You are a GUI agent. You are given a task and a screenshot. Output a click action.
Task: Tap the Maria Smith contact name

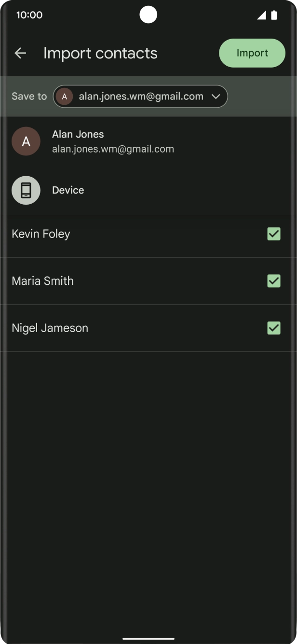pyautogui.click(x=43, y=281)
